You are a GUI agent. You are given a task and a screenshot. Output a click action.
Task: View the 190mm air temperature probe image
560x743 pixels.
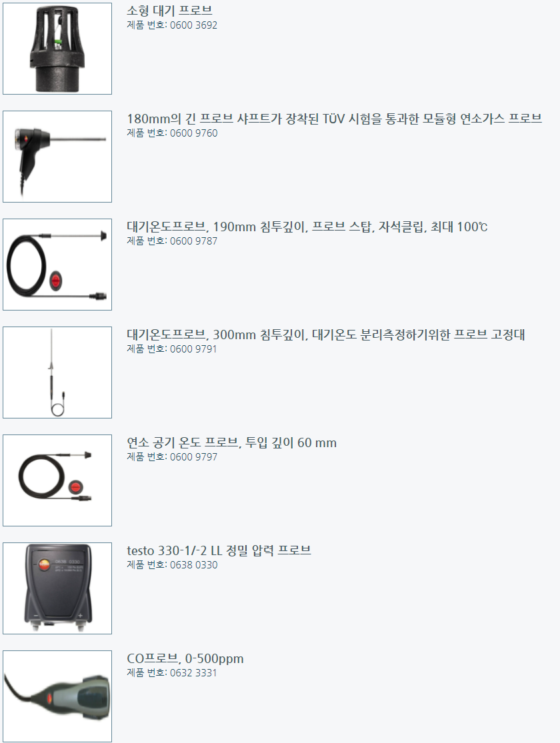pos(57,265)
